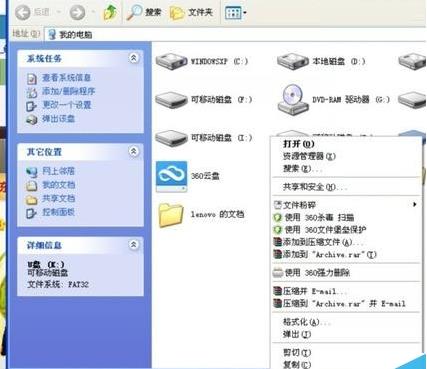Expand 文件粉碎 submenu arrow

[414, 204]
